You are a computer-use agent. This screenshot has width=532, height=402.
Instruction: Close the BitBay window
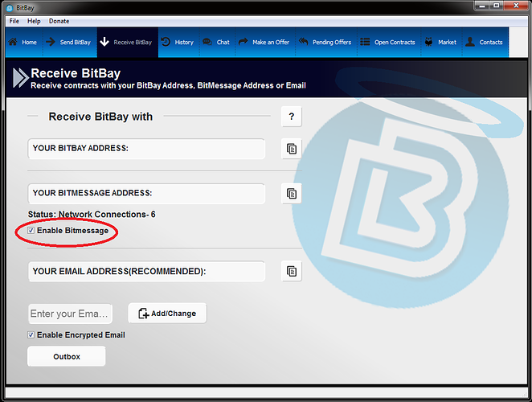pyautogui.click(x=516, y=6)
